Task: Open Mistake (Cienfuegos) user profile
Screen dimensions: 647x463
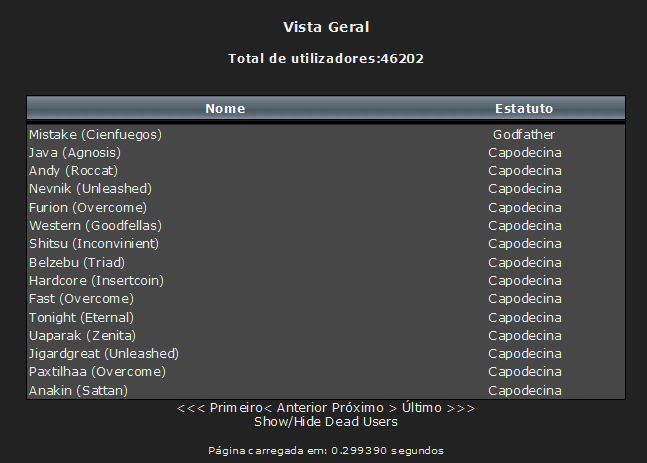Action: pos(95,135)
